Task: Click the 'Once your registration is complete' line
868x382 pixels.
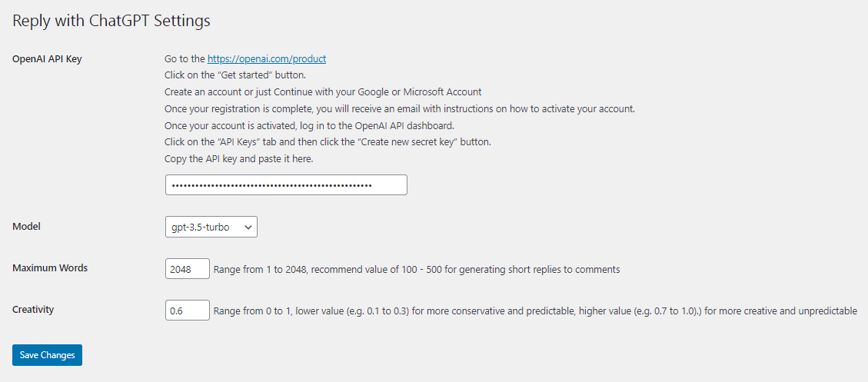Action: (x=400, y=108)
